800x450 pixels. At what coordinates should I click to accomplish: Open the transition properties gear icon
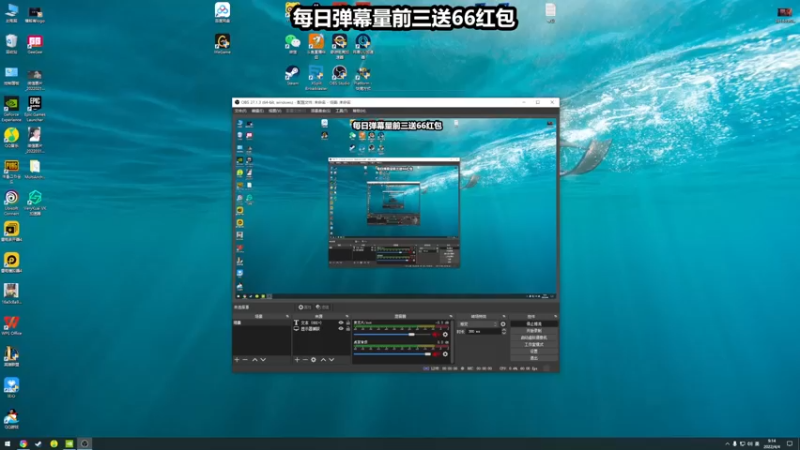tap(503, 324)
